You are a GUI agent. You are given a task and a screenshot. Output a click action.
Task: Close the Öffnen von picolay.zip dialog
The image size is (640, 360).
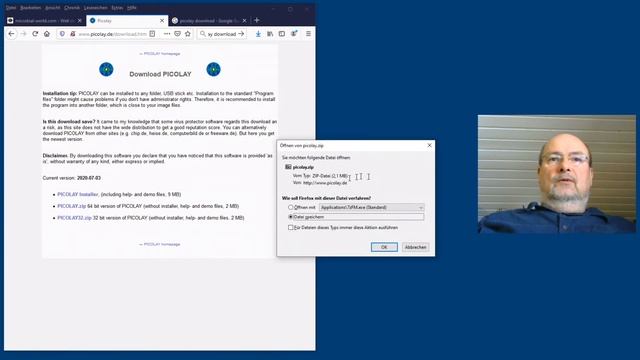(429, 145)
